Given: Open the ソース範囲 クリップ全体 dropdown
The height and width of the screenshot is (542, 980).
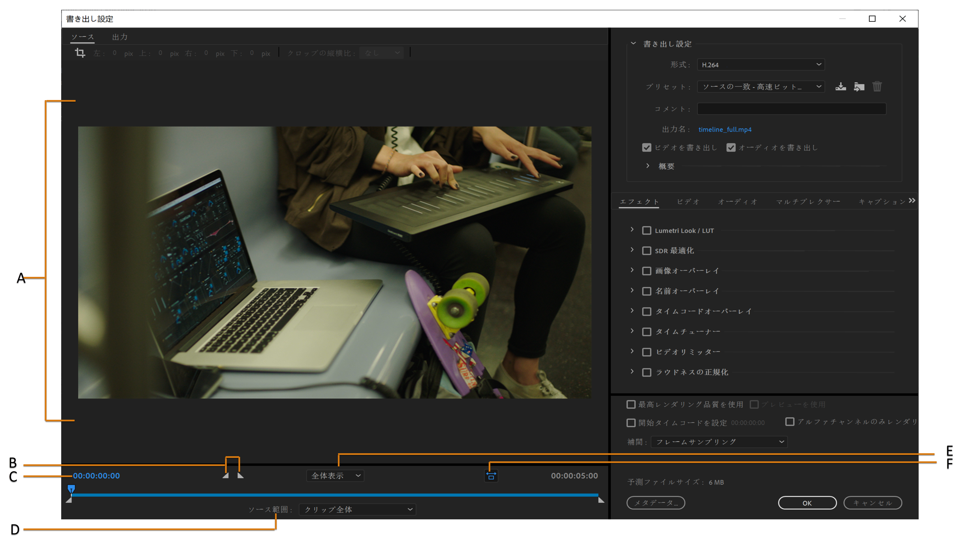Looking at the screenshot, I should (x=357, y=509).
